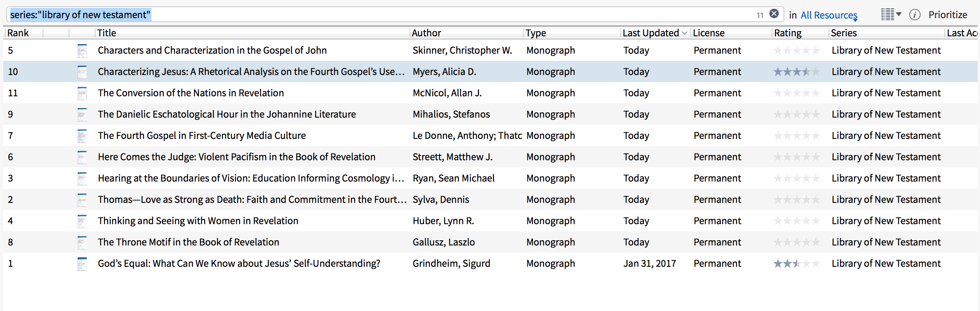Click the book icon for Characters and Characterization

click(82, 51)
